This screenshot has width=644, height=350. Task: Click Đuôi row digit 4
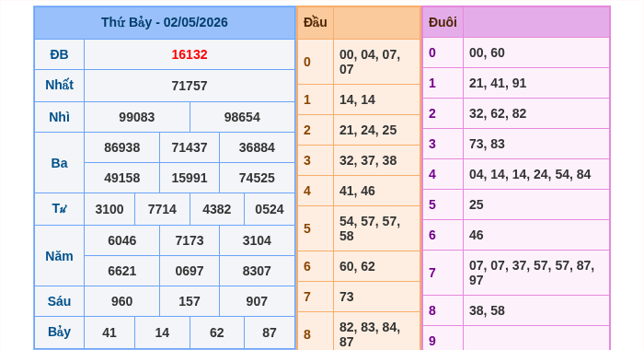[x=432, y=174]
